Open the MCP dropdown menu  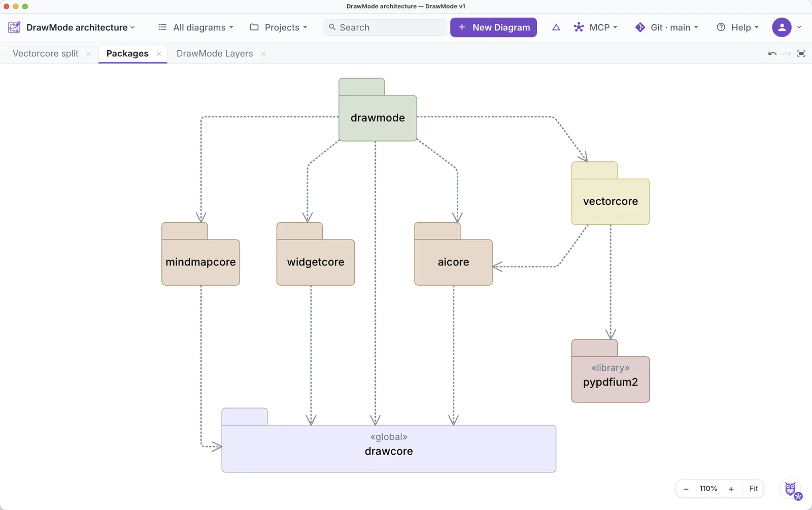pos(596,27)
